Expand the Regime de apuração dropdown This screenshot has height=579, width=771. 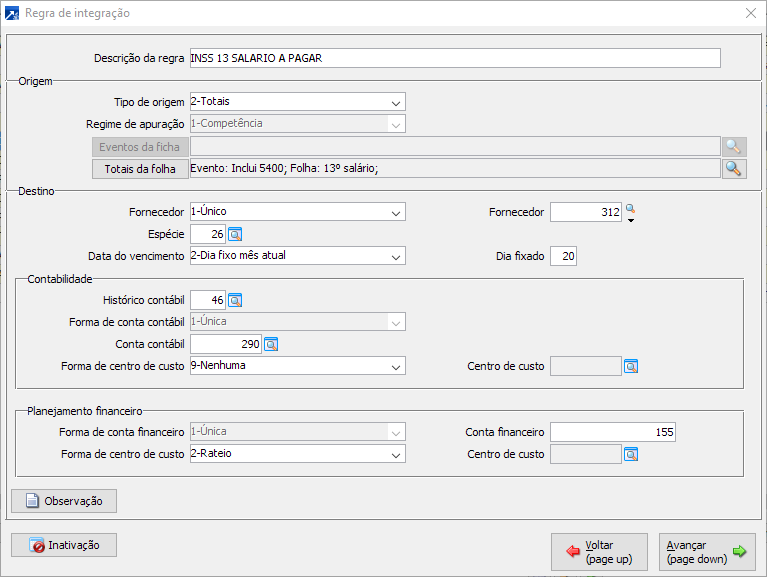point(396,124)
